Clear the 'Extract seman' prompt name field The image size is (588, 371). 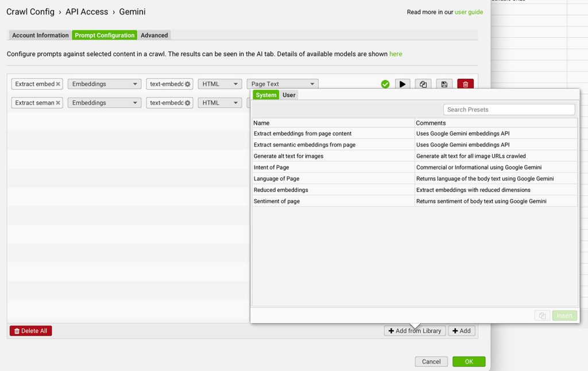pos(58,103)
